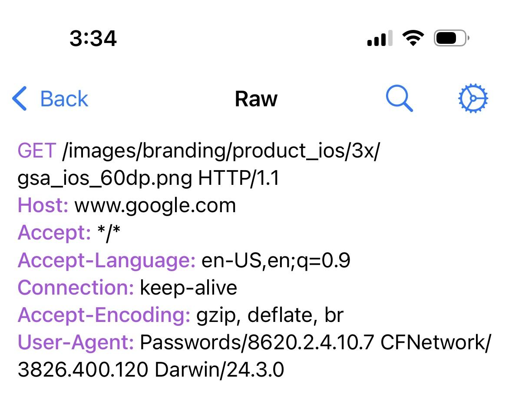Select the Accept header name
Image resolution: width=512 pixels, height=420 pixels.
pyautogui.click(x=54, y=233)
